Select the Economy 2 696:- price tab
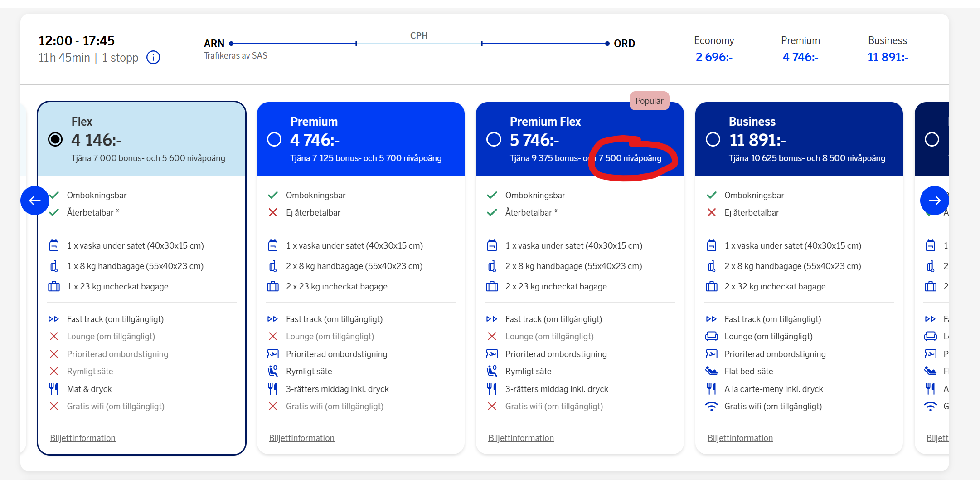Viewport: 980px width, 480px height. pyautogui.click(x=714, y=49)
